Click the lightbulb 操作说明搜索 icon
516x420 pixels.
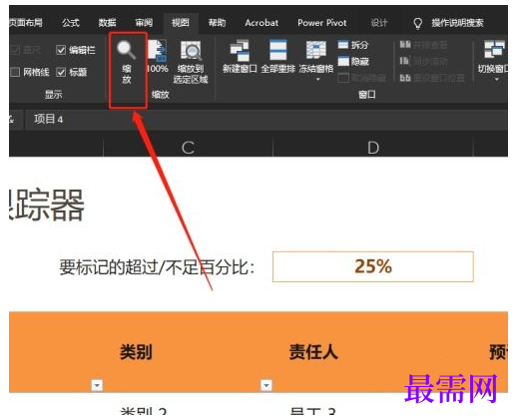pyautogui.click(x=417, y=23)
